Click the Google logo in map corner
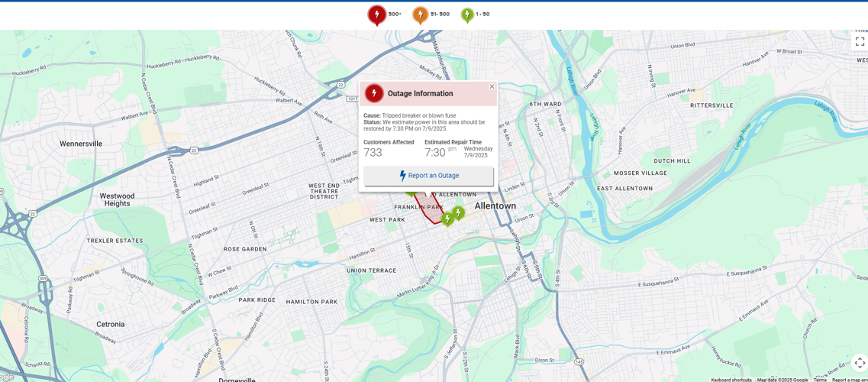Screen dimensions: 868x382 tap(7, 377)
